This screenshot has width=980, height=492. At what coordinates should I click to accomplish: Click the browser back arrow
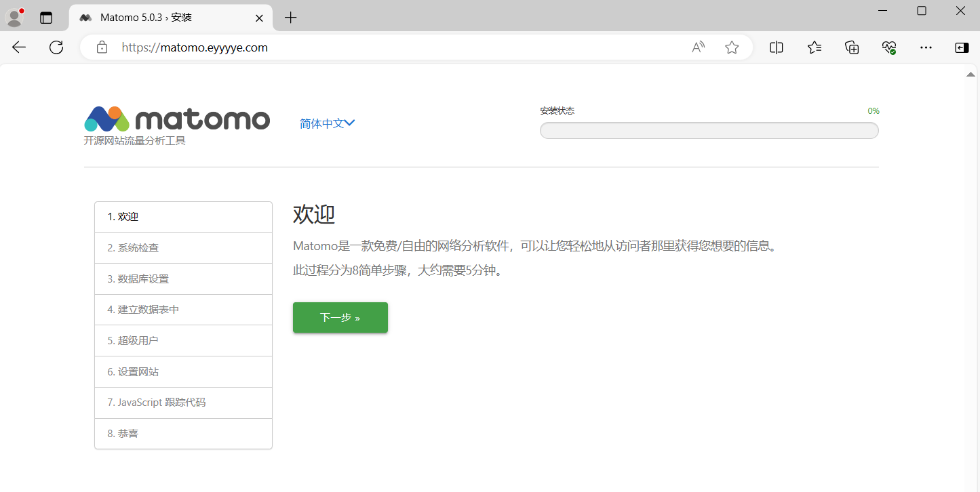click(19, 47)
